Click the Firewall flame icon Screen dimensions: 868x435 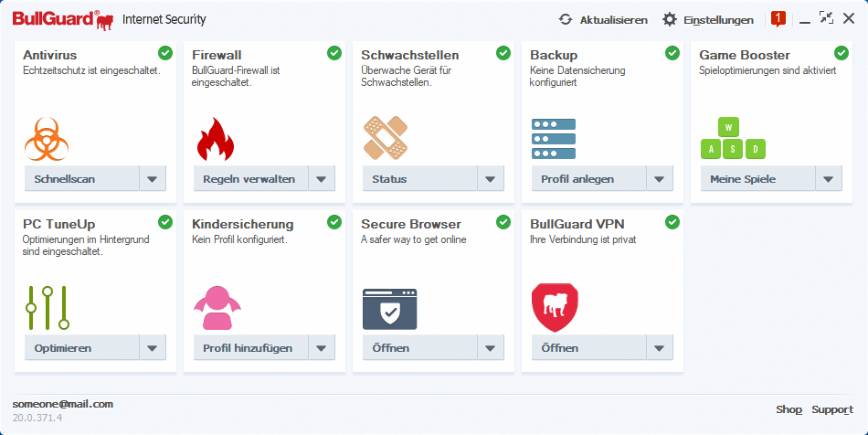pyautogui.click(x=216, y=138)
